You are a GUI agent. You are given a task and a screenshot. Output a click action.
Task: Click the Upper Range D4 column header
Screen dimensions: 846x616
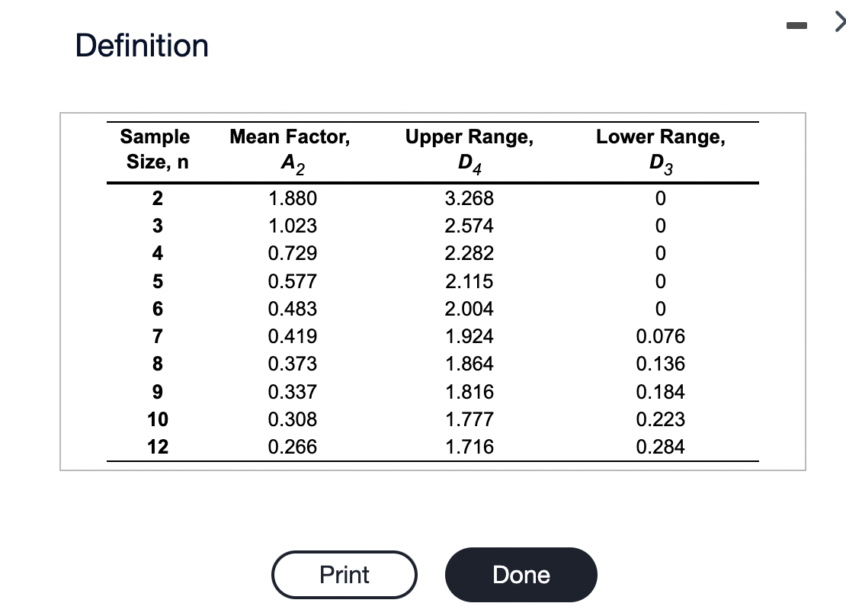click(x=469, y=149)
